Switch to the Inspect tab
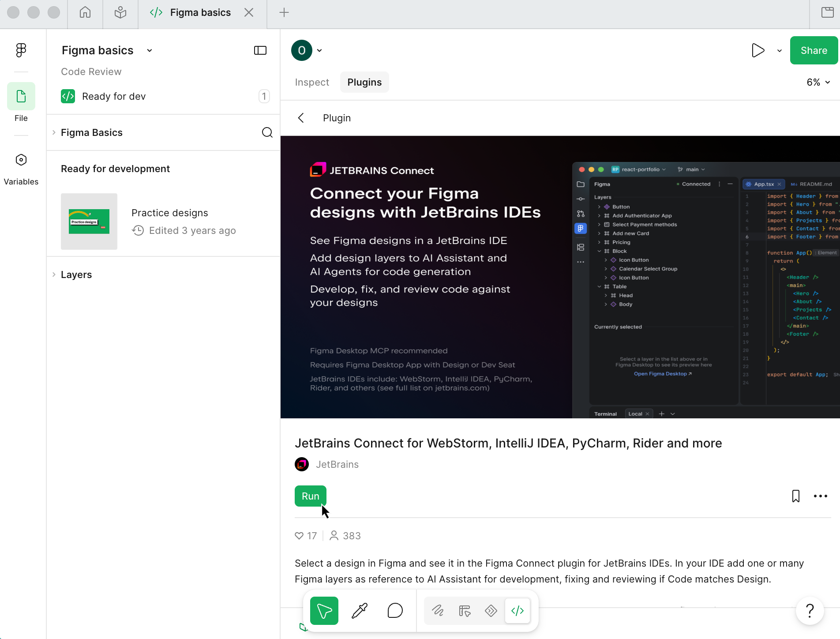This screenshot has height=639, width=840. (312, 82)
